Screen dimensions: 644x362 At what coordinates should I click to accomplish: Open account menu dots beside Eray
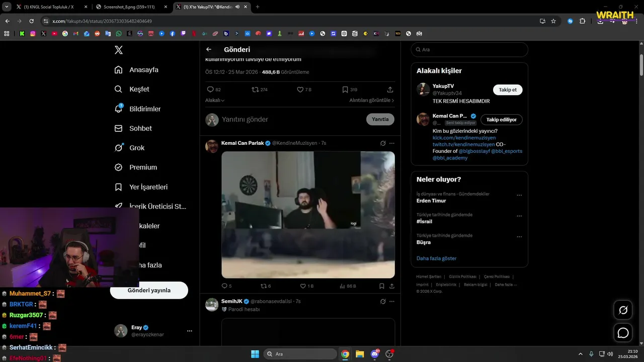189,331
